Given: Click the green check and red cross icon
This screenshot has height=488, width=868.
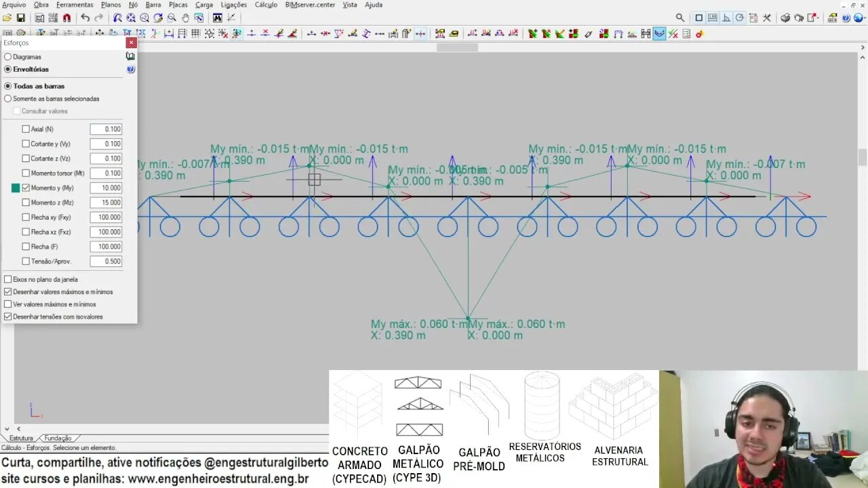Looking at the screenshot, I should [x=673, y=33].
